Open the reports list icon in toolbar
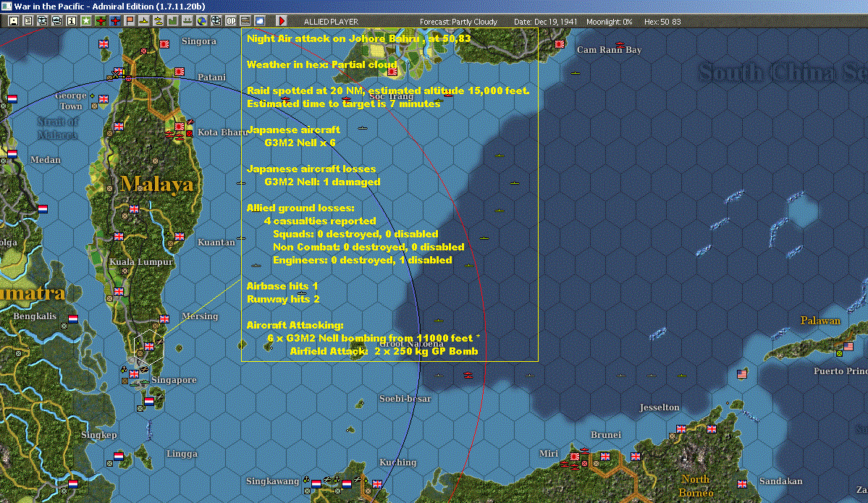 28,21
